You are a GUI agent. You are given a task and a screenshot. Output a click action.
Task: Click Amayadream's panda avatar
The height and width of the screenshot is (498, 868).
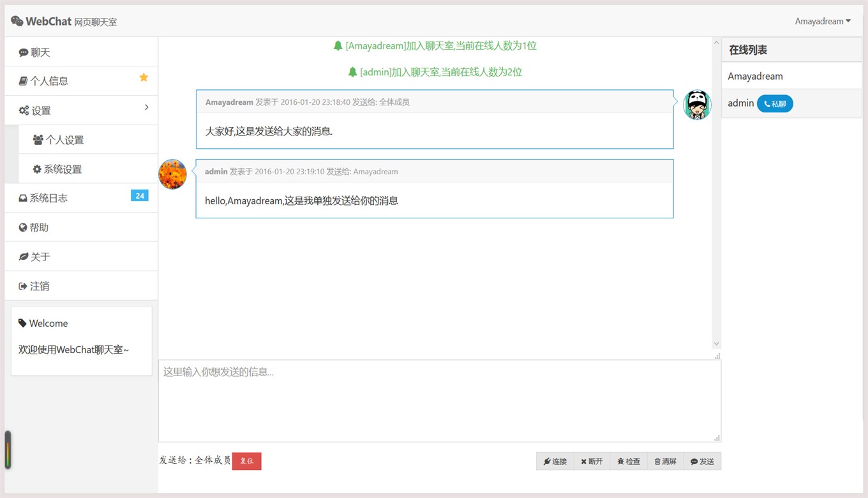pos(697,105)
